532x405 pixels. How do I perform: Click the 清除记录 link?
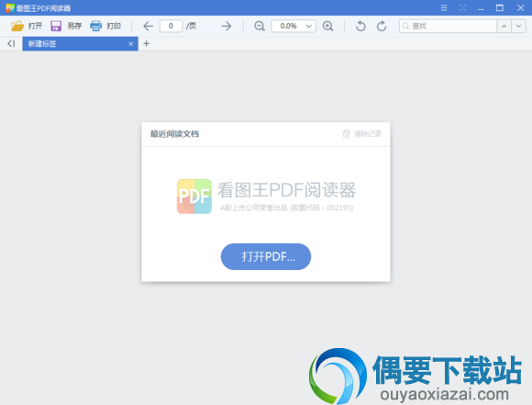click(368, 134)
